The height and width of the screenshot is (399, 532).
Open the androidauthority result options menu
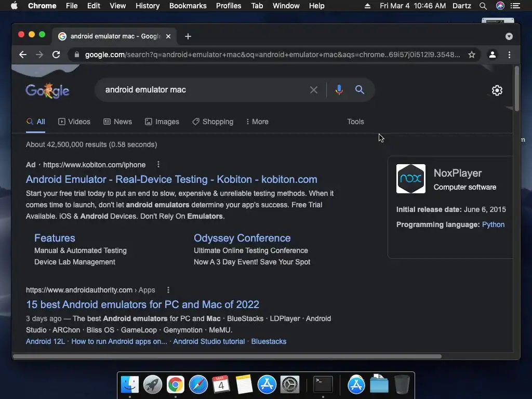pyautogui.click(x=168, y=290)
